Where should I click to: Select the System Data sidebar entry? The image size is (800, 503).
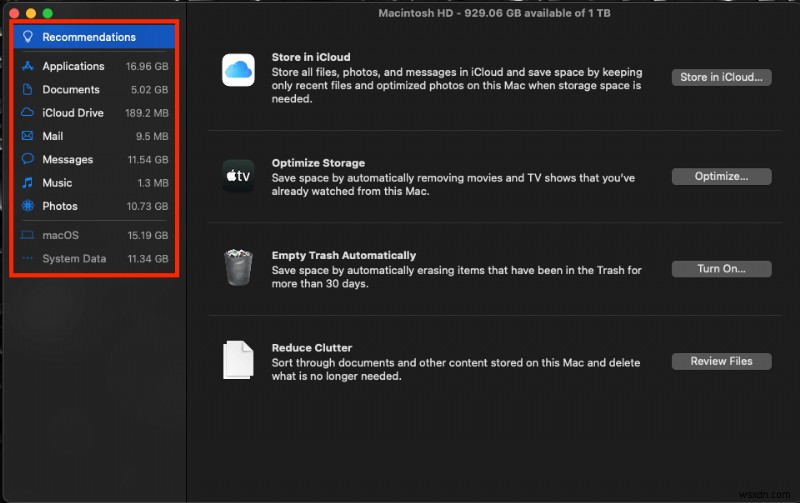pyautogui.click(x=95, y=259)
